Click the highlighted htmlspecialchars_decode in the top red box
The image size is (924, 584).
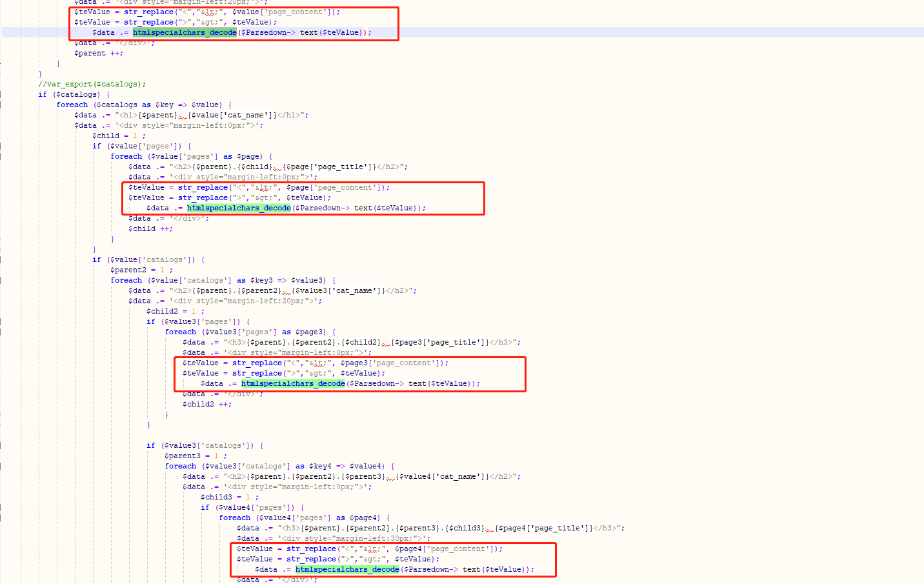[185, 32]
